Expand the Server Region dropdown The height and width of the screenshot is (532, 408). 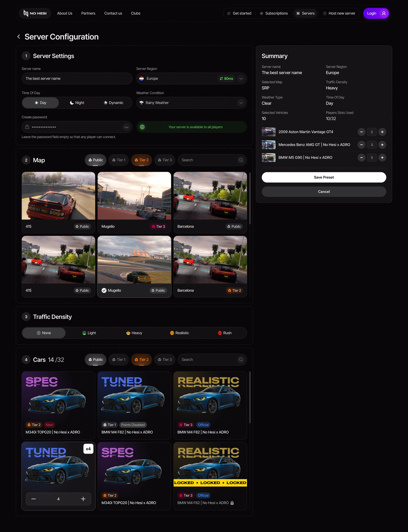coord(241,79)
